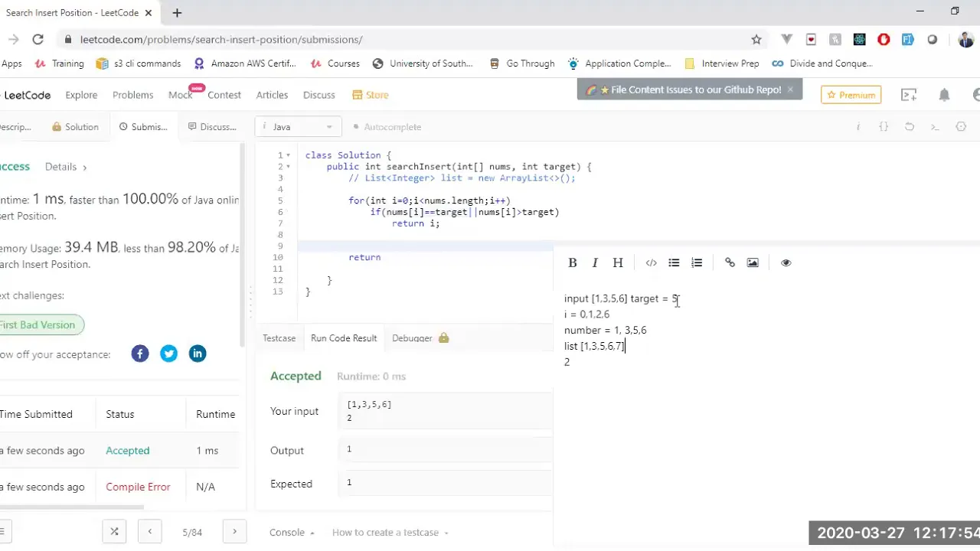Open the locked Debugger tab
Image resolution: width=980 pixels, height=551 pixels.
[x=420, y=338]
